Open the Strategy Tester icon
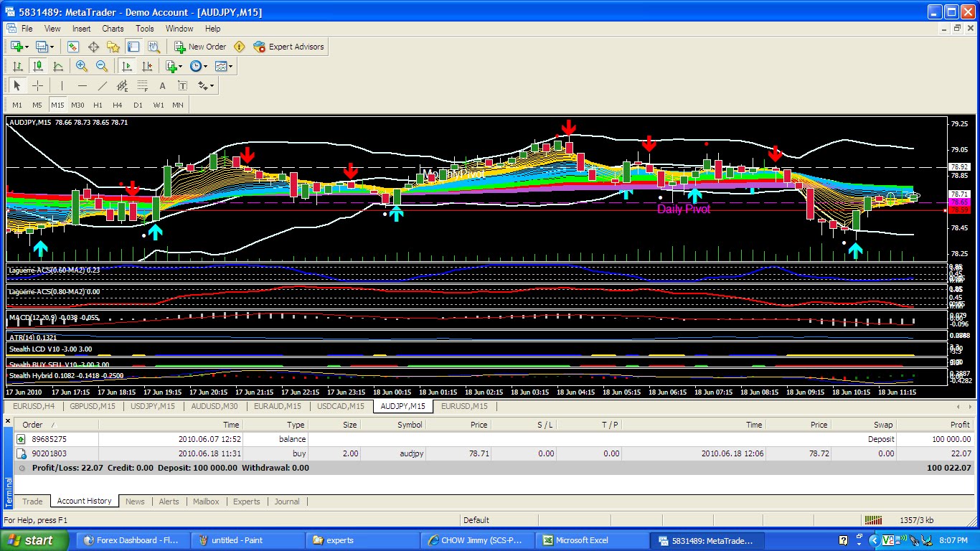The image size is (980, 551). (154, 47)
